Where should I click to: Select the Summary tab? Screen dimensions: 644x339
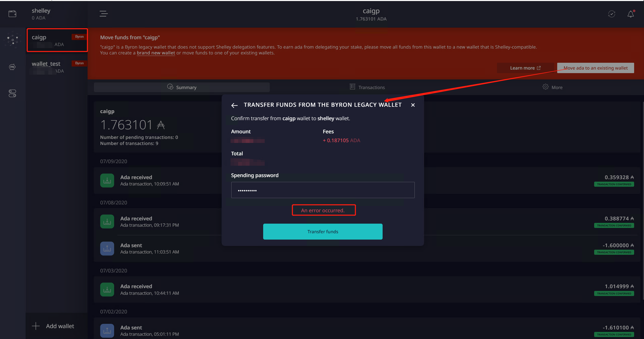182,87
